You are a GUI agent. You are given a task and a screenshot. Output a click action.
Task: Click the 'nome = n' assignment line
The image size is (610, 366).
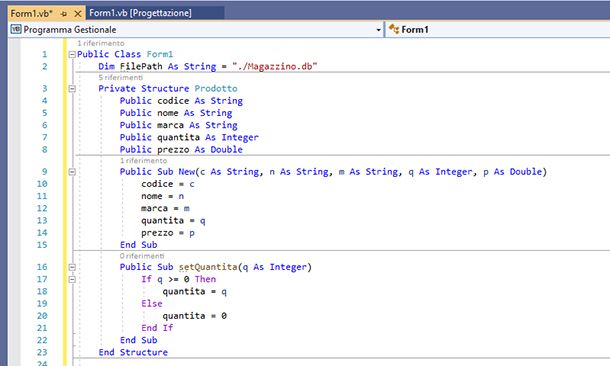pos(163,196)
